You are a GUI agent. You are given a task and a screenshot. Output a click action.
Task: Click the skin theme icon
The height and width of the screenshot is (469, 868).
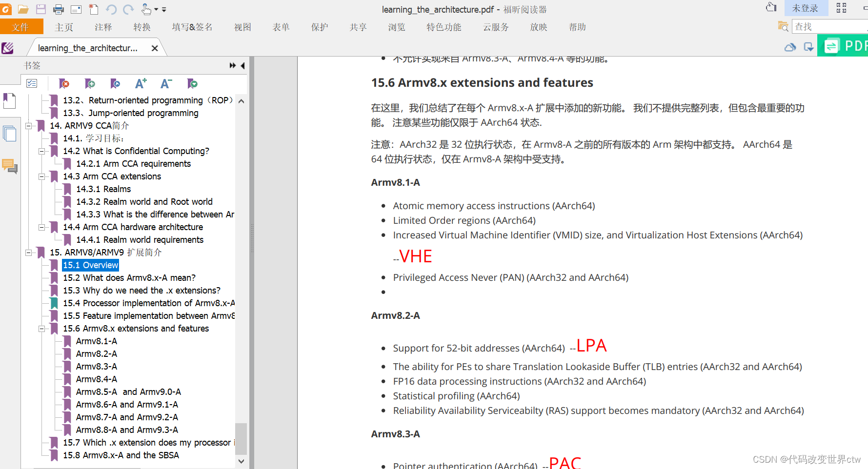(771, 7)
